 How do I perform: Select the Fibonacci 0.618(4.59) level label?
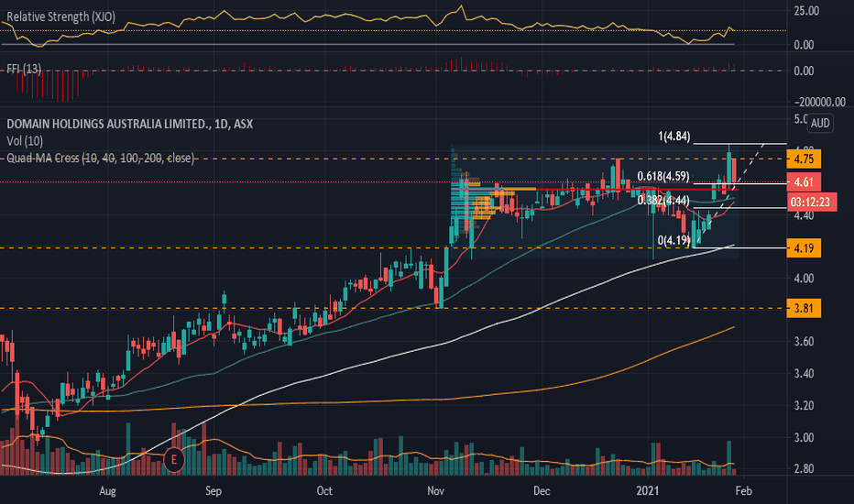[663, 176]
